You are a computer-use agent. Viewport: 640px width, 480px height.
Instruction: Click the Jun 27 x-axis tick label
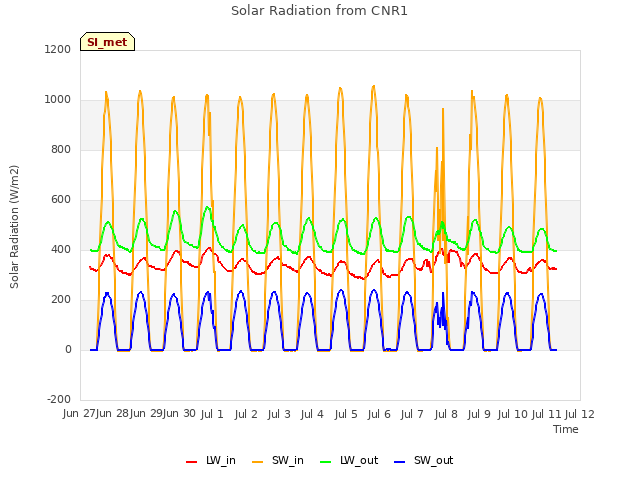(x=79, y=414)
